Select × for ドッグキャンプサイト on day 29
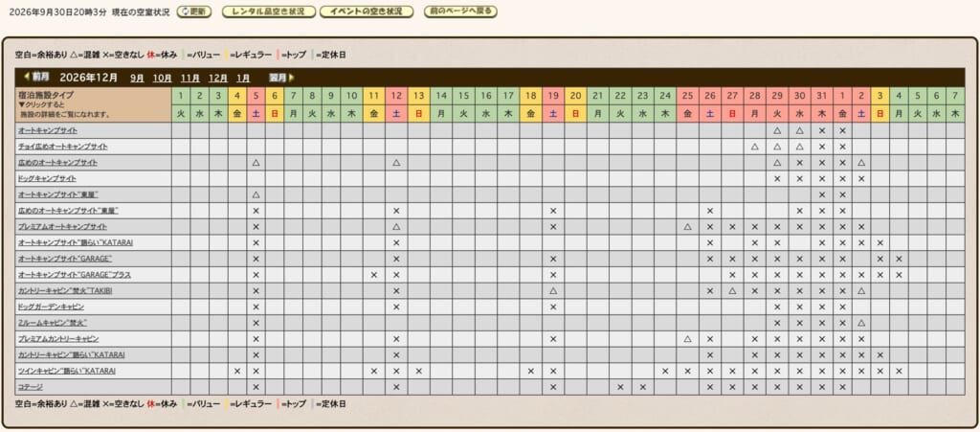The height and width of the screenshot is (432, 980). coord(777,179)
